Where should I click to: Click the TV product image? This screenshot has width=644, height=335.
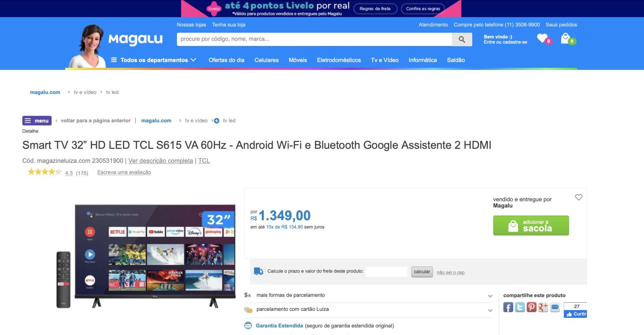coord(146,256)
